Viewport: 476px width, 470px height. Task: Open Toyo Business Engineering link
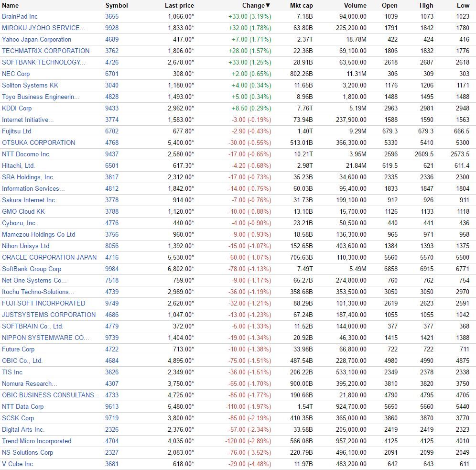(41, 97)
